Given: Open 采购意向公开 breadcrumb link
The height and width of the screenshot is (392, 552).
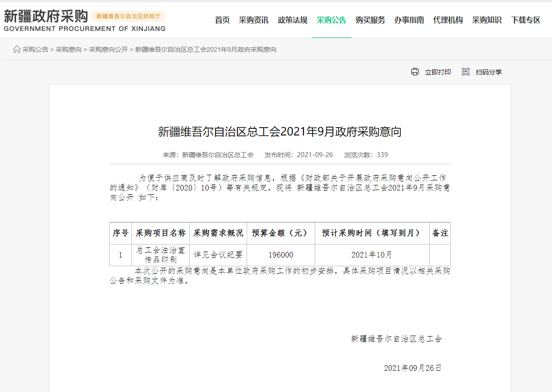Looking at the screenshot, I should coord(108,49).
